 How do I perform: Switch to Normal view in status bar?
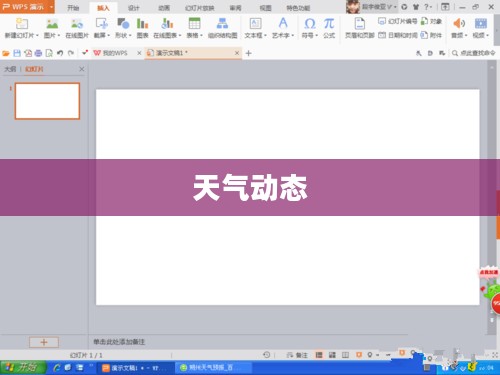pyautogui.click(x=319, y=355)
